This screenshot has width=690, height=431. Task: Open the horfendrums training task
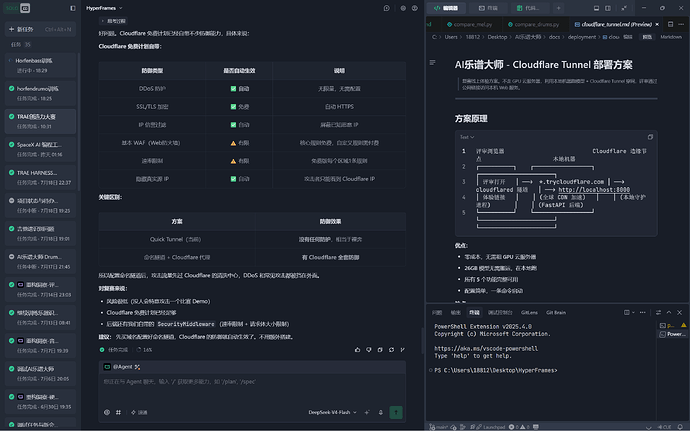point(40,93)
